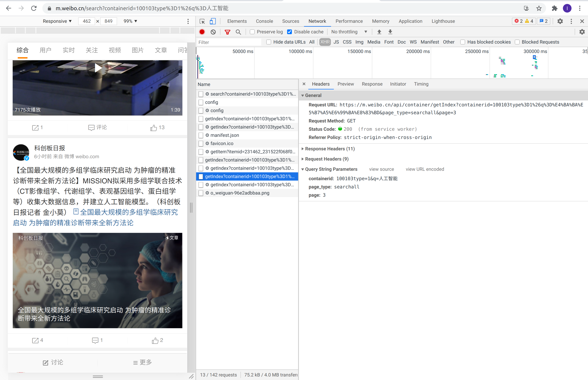Clear the network log
The height and width of the screenshot is (380, 588).
(x=213, y=32)
